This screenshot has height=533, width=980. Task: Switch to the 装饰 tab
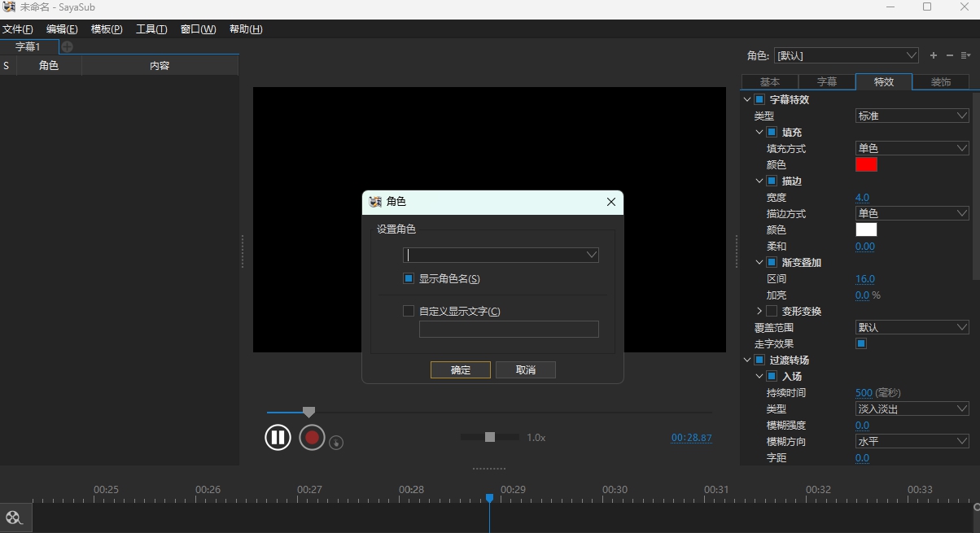click(942, 81)
